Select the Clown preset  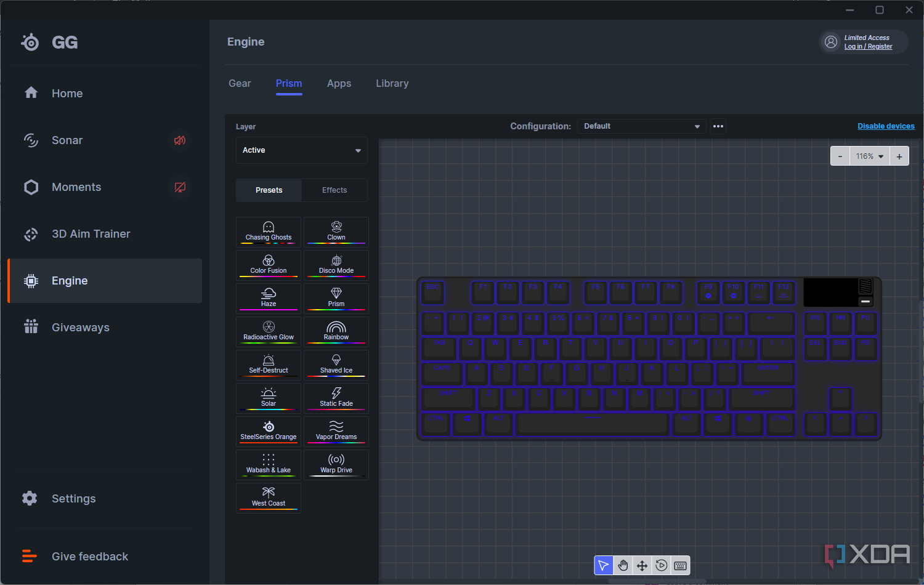pyautogui.click(x=336, y=232)
